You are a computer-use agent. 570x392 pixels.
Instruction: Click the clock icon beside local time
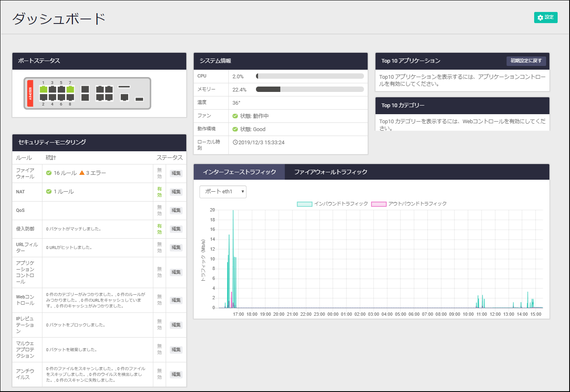[x=235, y=143]
